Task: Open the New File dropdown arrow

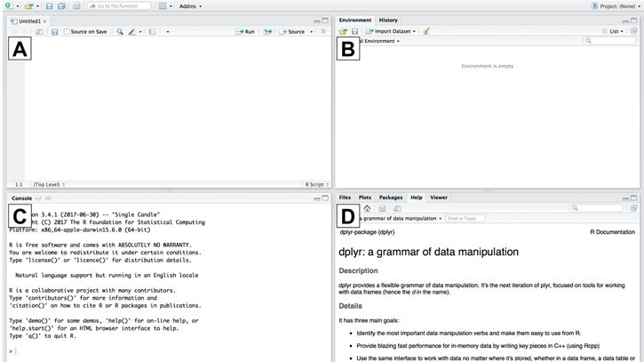Action: [x=18, y=6]
